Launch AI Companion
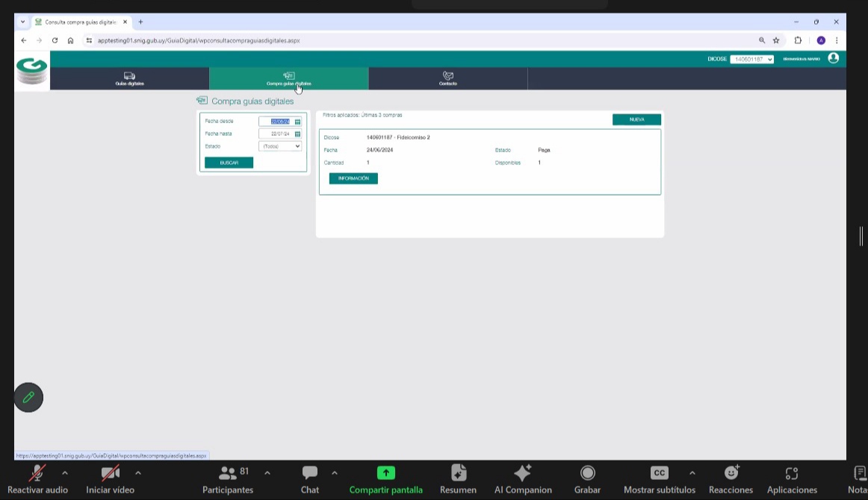Viewport: 868px width, 500px height. point(523,480)
